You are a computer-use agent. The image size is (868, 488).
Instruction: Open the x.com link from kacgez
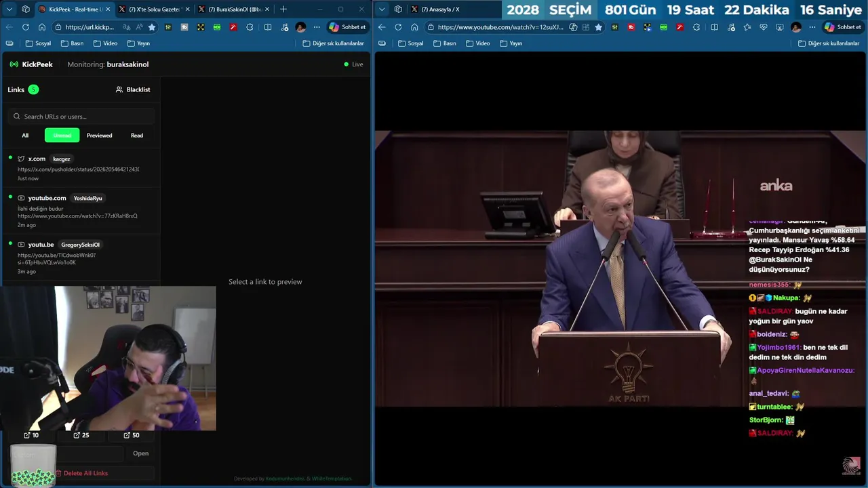[80, 168]
